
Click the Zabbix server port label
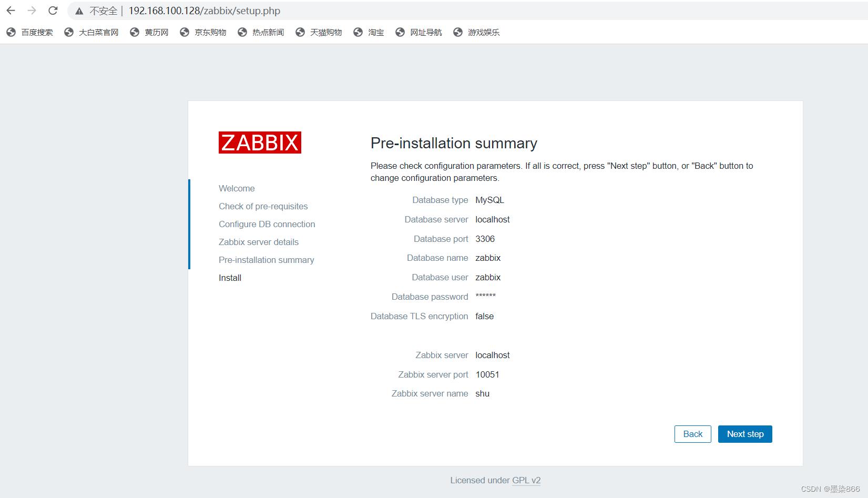[x=433, y=374]
